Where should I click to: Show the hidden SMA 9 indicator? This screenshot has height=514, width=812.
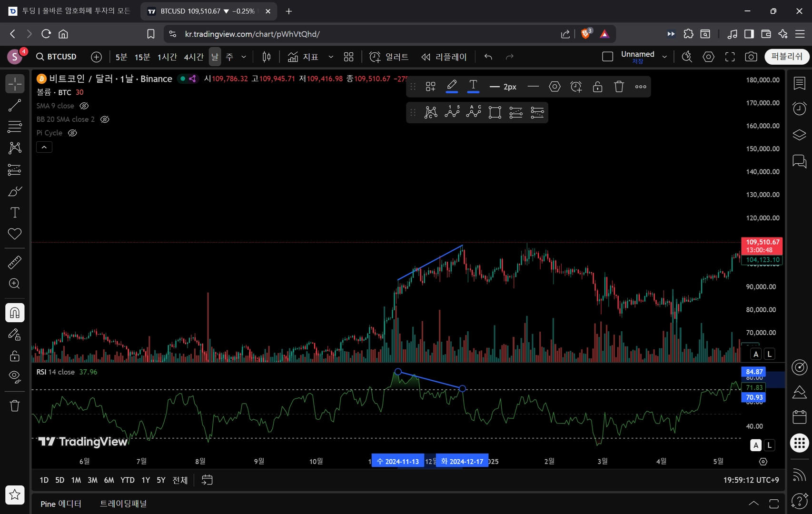[x=84, y=106]
